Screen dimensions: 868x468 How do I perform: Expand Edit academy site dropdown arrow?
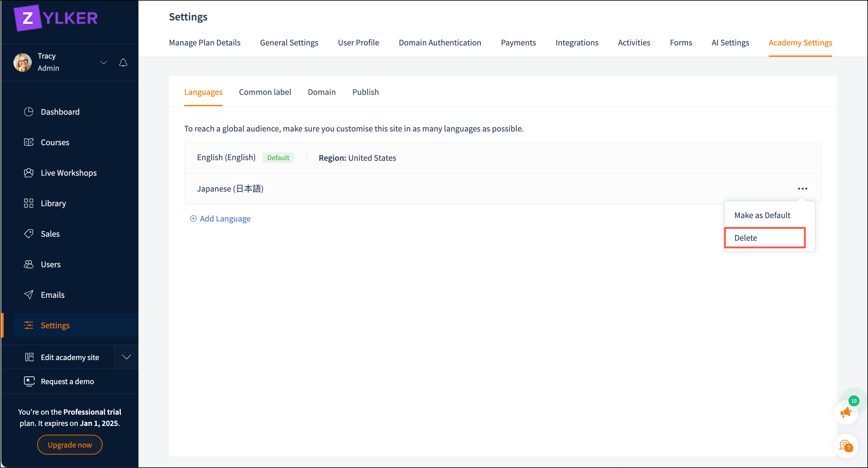126,357
